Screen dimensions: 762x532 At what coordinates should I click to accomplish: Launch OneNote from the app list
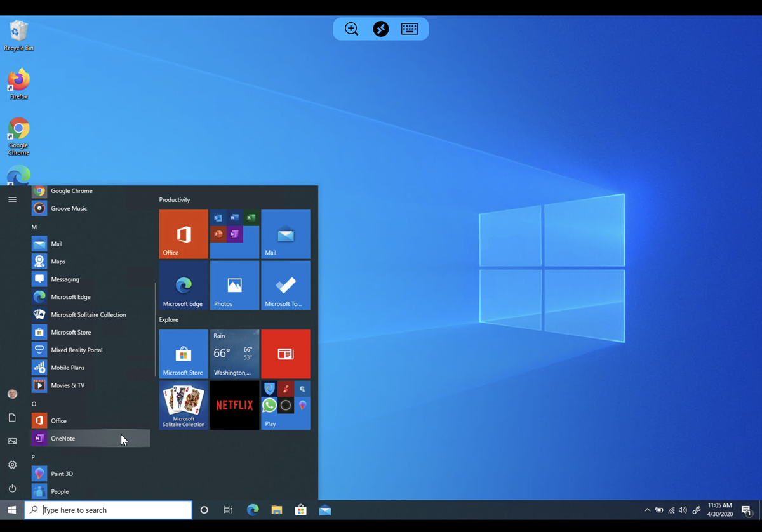(x=91, y=439)
